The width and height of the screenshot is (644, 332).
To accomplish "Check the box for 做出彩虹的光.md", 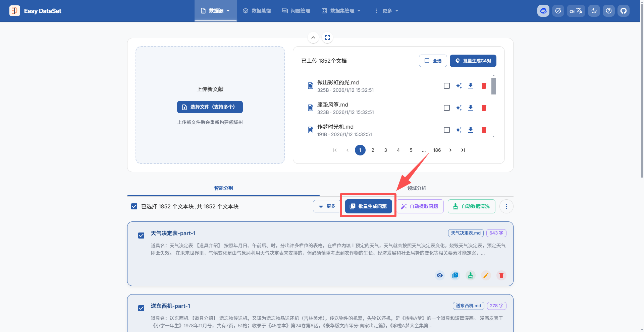I will coord(447,86).
